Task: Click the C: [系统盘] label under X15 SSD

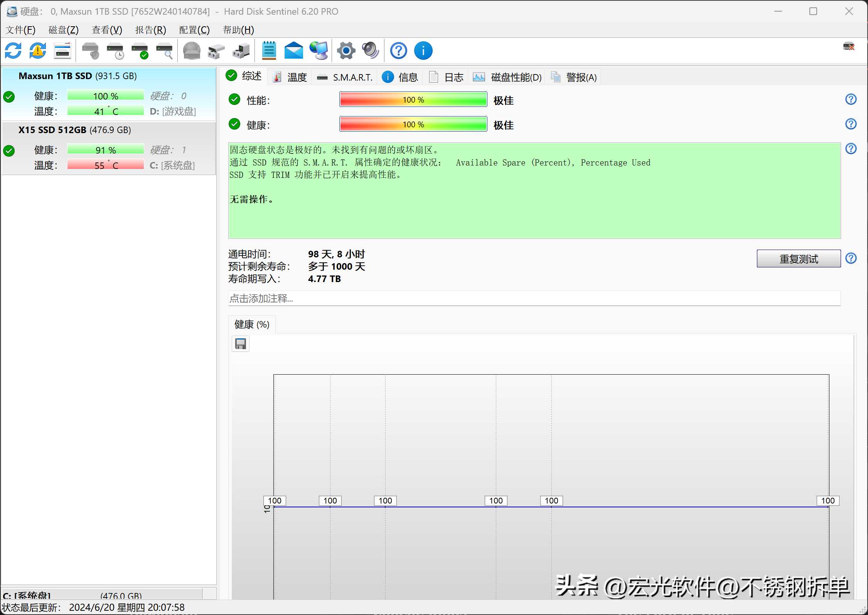Action: (172, 166)
